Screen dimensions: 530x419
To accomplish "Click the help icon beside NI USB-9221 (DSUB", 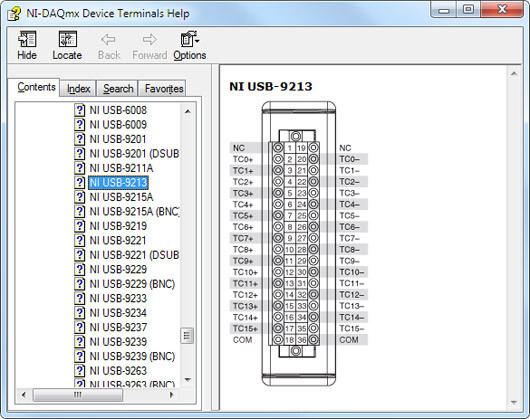I will (x=79, y=255).
